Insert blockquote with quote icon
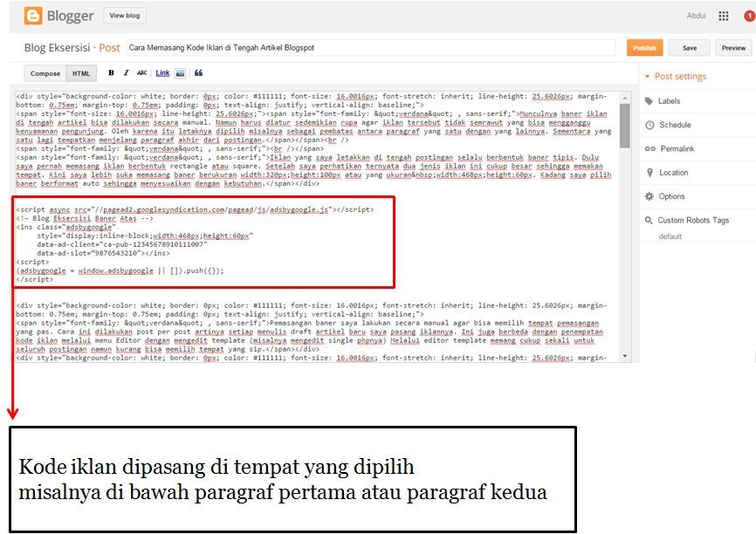 (x=198, y=72)
